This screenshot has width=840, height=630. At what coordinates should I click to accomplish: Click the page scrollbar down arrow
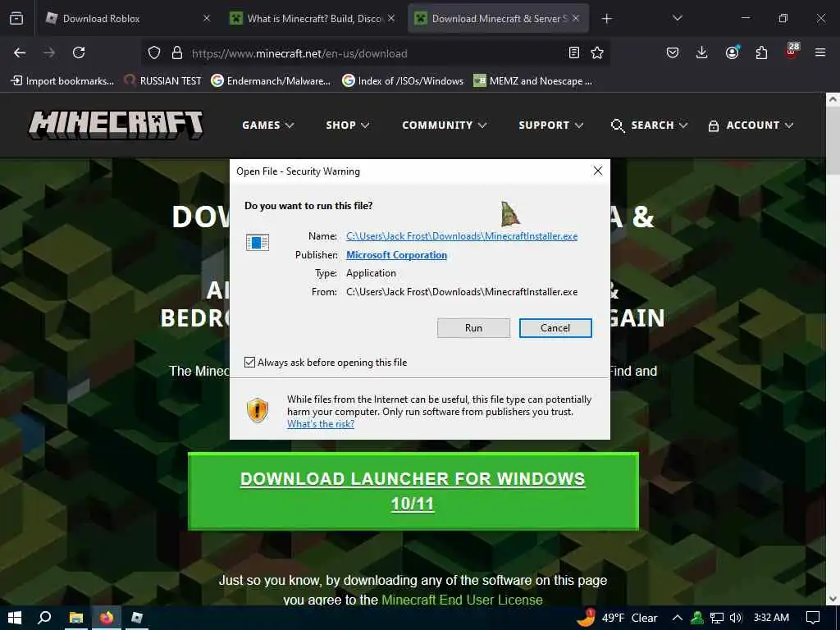[833, 599]
